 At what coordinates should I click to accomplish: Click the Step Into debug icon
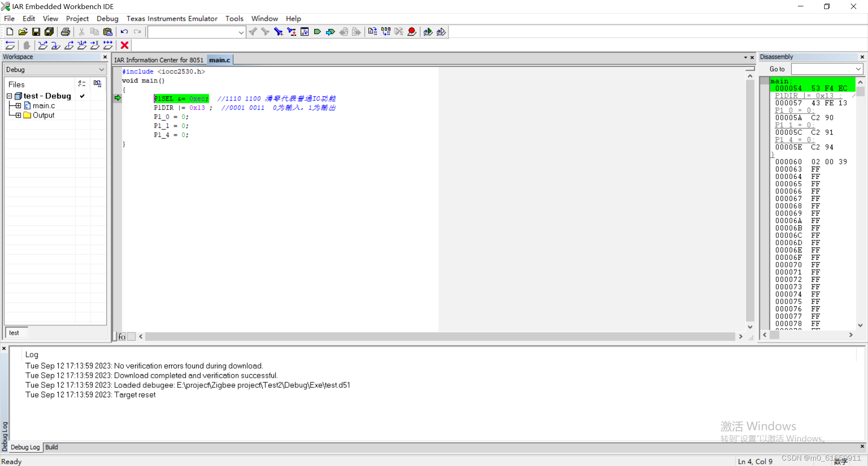pyautogui.click(x=56, y=45)
